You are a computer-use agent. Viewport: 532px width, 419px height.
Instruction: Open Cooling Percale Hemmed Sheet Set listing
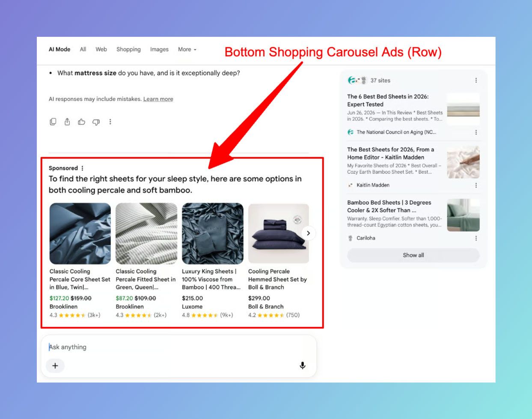pyautogui.click(x=277, y=279)
